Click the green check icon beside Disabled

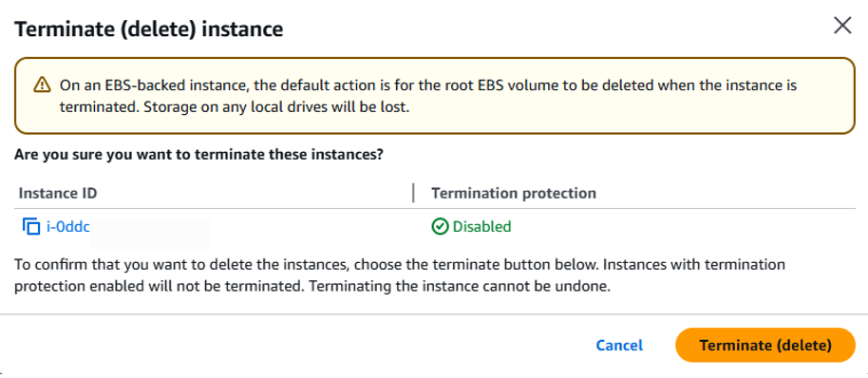(440, 227)
